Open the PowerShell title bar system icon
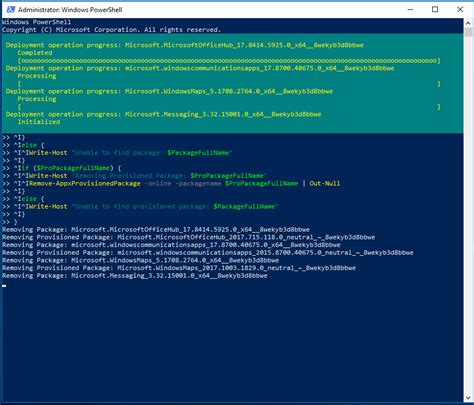 11,9
